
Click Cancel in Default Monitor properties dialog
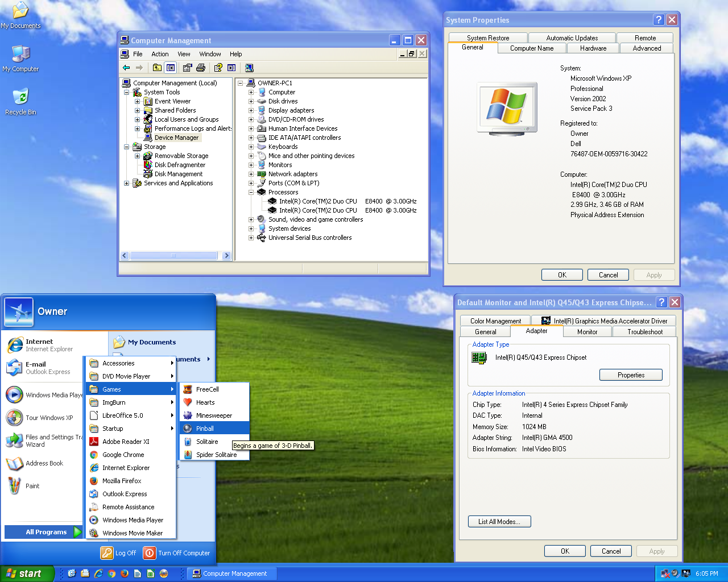coord(611,551)
